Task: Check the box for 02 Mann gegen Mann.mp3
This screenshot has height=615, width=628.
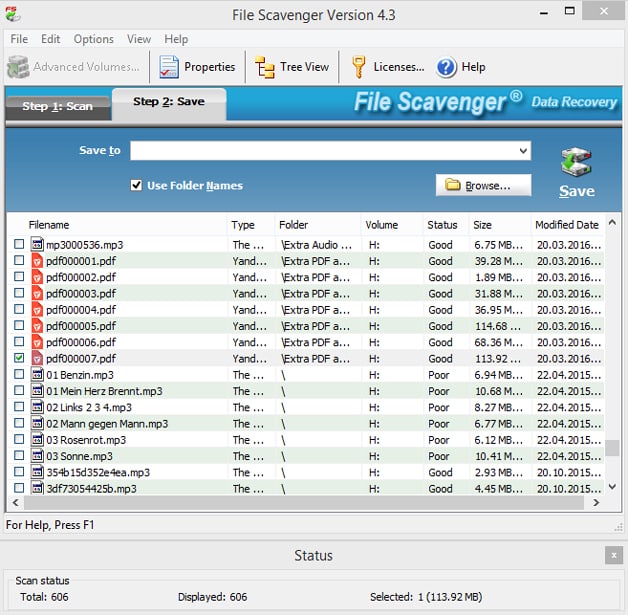Action: tap(19, 422)
